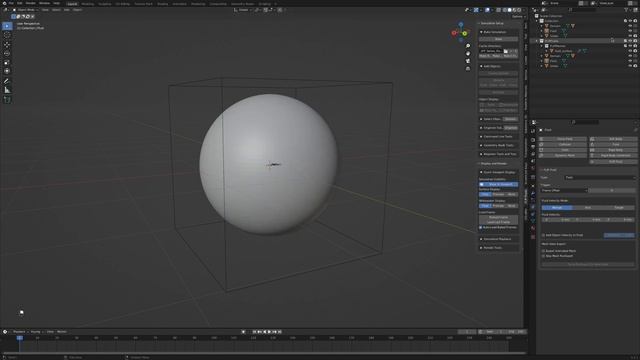Enable Skip Mesh Reexport checkbox
The height and width of the screenshot is (360, 640).
543,256
